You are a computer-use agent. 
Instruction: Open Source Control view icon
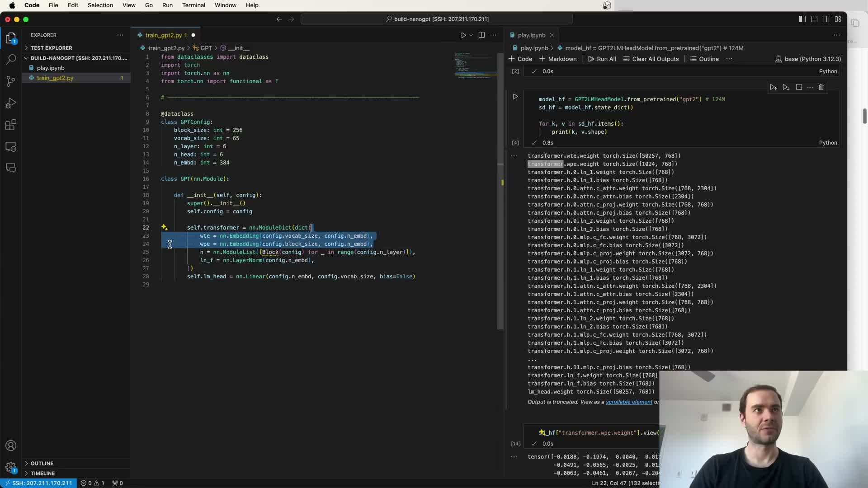(x=11, y=81)
